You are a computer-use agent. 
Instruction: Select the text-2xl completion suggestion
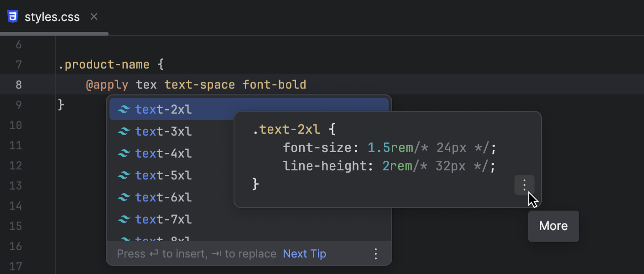pyautogui.click(x=163, y=109)
